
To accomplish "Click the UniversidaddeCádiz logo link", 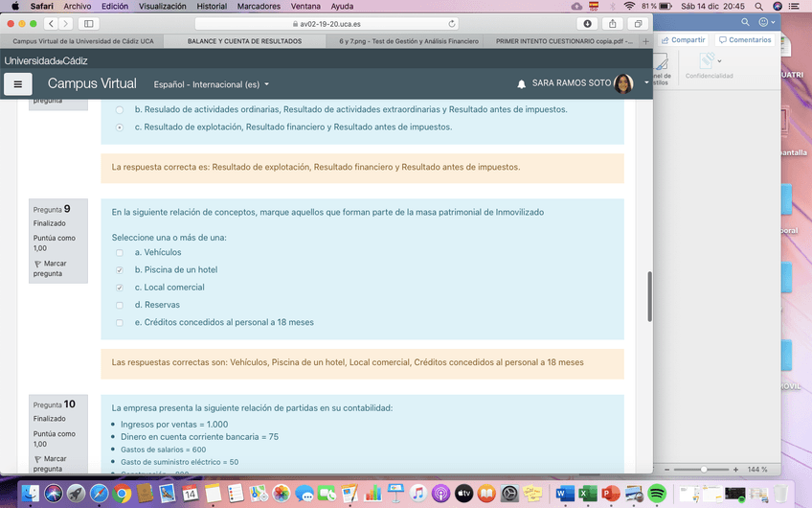I will (46, 60).
